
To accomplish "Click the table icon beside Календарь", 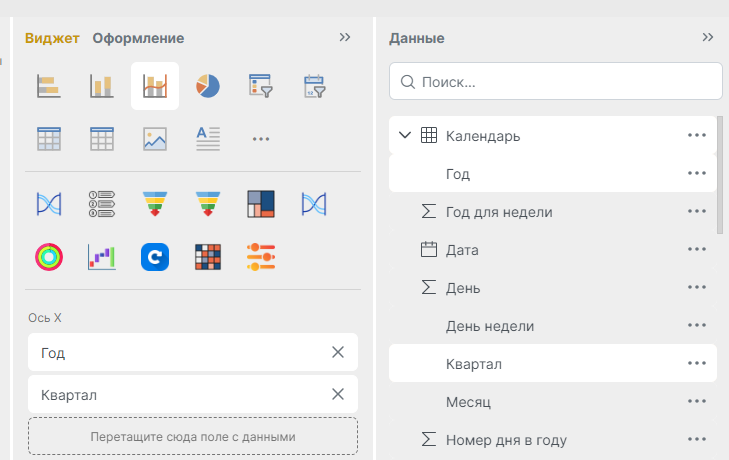I will click(429, 135).
